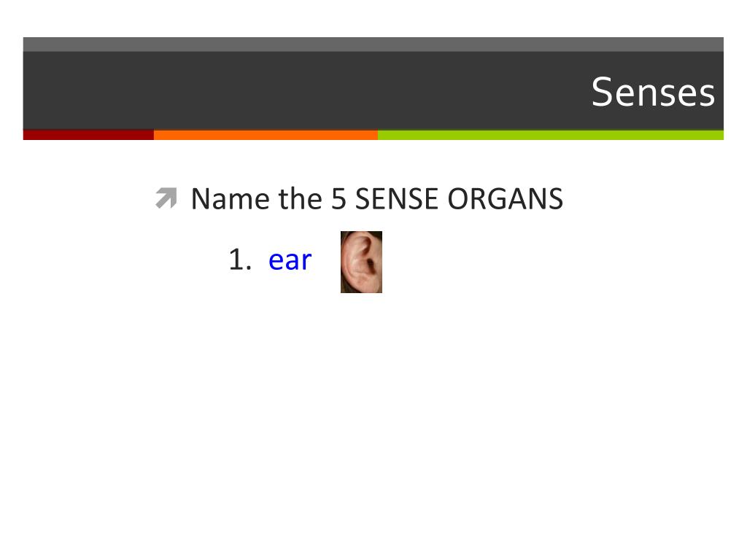Select the ear photo
Image resolution: width=747 pixels, height=560 pixels.
361,262
